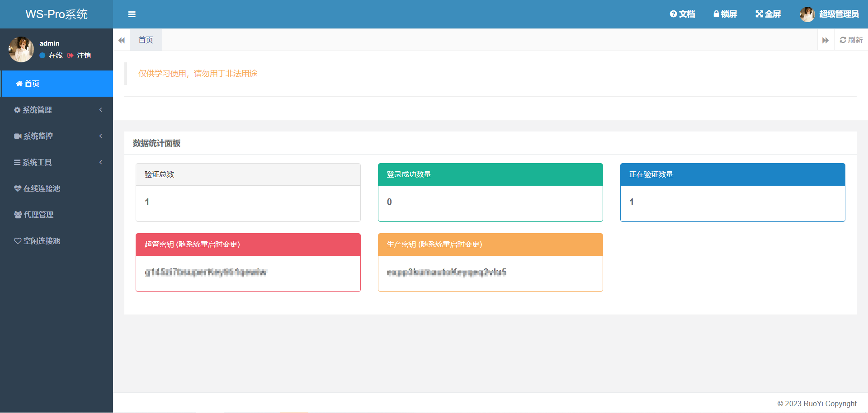Click the admin avatar in the sidebar

21,49
